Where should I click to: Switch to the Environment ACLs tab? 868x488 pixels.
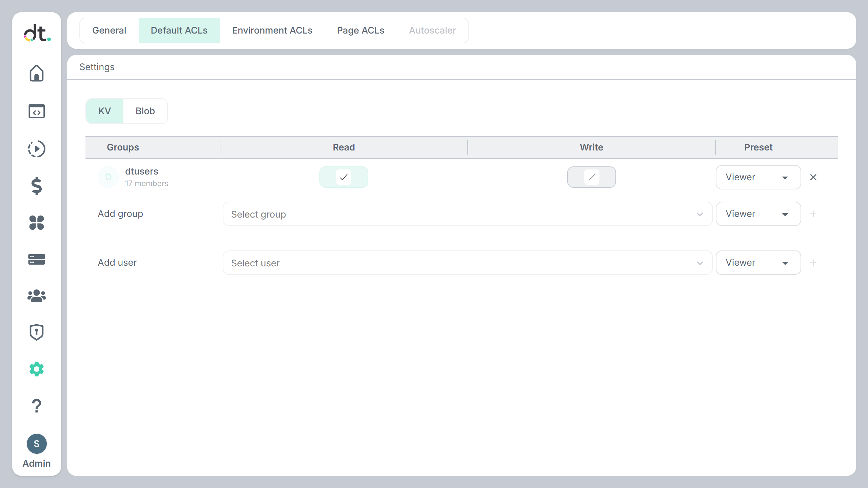click(272, 30)
